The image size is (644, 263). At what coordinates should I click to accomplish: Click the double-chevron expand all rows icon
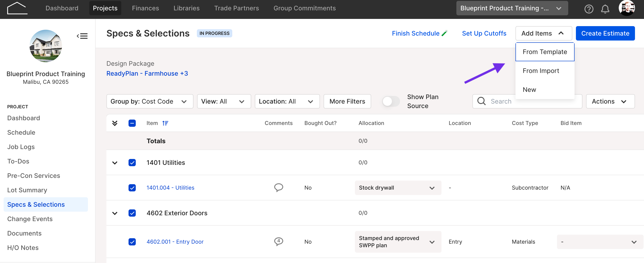(x=115, y=123)
